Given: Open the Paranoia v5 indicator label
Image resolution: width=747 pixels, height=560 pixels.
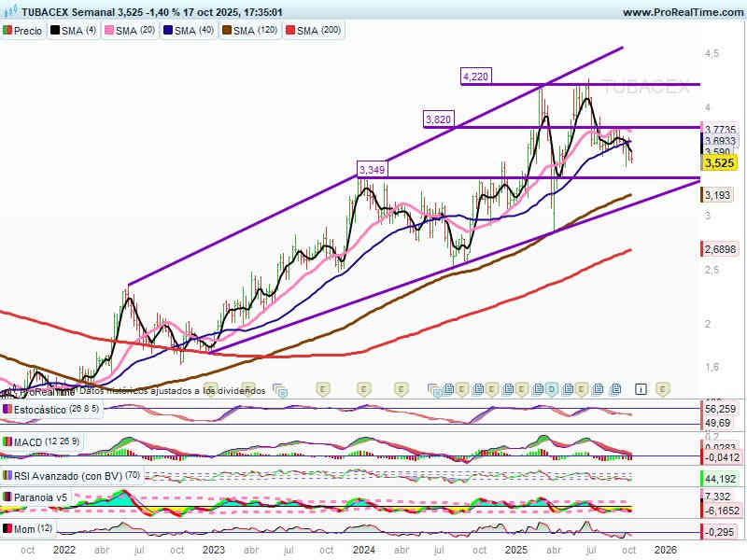Looking at the screenshot, I should (x=39, y=497).
